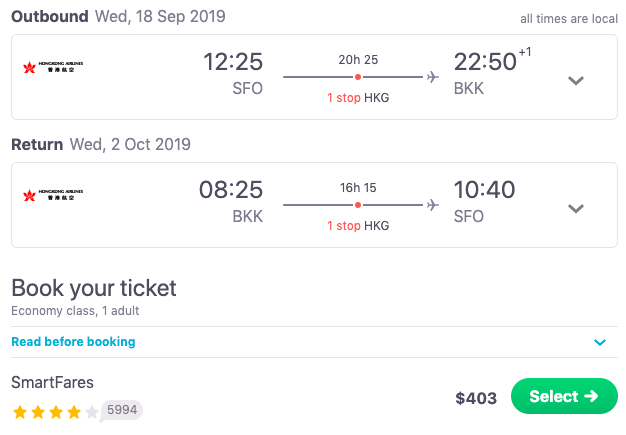This screenshot has width=626, height=435.
Task: Click the red stop dot on outbound route
Action: 358,77
